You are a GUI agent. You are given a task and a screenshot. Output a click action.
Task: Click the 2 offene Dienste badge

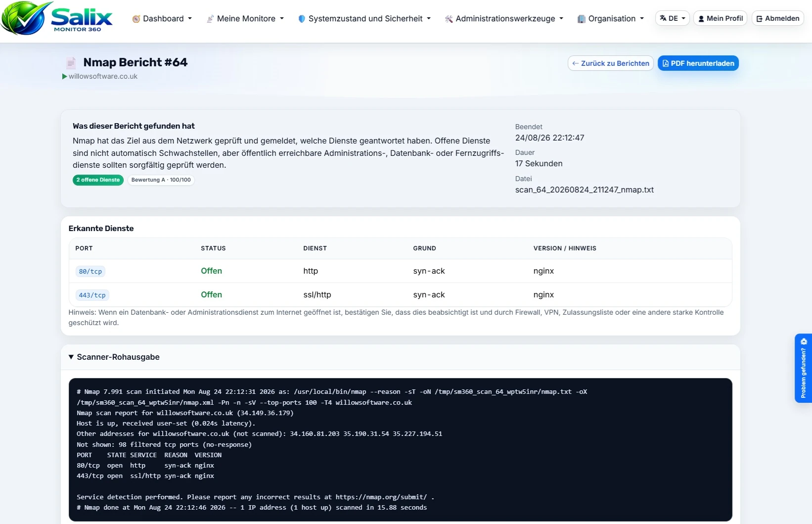pyautogui.click(x=98, y=180)
